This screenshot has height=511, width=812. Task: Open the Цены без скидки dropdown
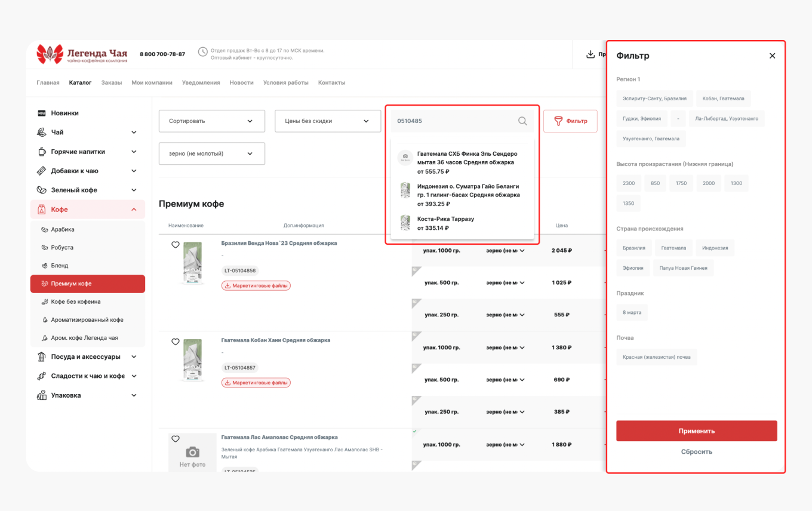pos(327,121)
